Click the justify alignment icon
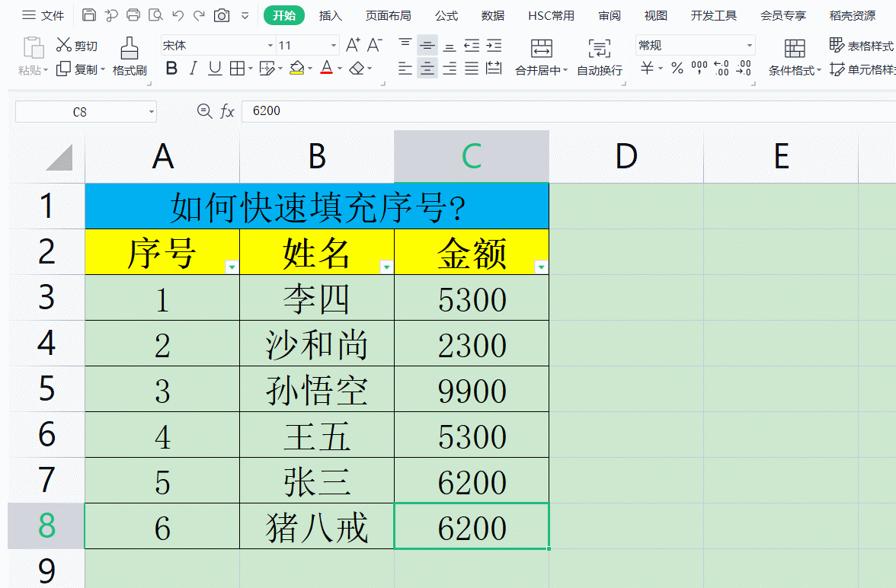Screen dimensions: 896x588 (472, 69)
